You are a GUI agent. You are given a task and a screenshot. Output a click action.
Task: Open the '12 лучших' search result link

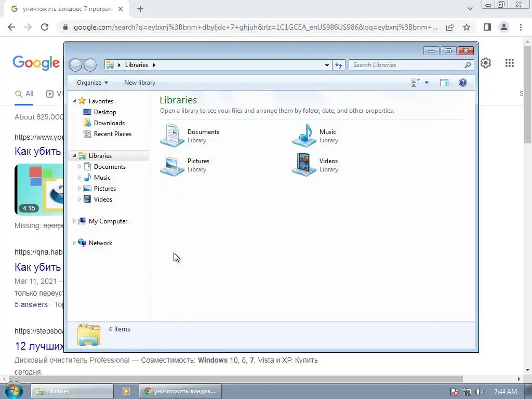pos(39,345)
